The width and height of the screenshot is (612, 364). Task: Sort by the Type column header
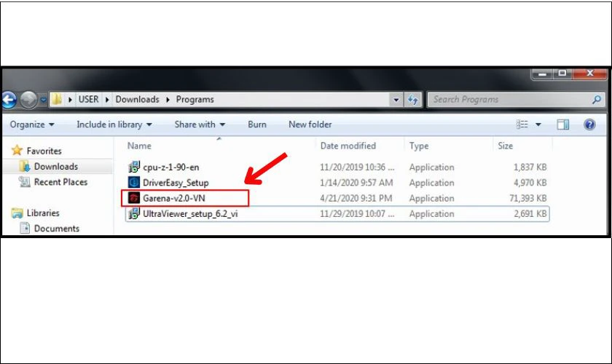[419, 146]
